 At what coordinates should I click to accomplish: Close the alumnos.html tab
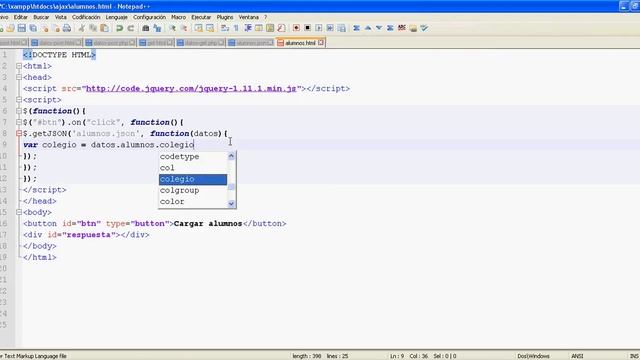(x=321, y=42)
